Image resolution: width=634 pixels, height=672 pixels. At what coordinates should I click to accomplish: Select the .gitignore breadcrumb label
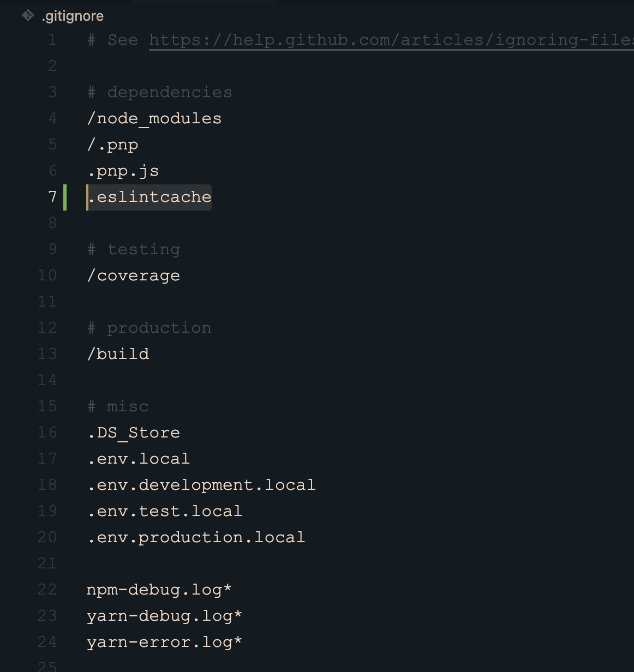pyautogui.click(x=73, y=16)
